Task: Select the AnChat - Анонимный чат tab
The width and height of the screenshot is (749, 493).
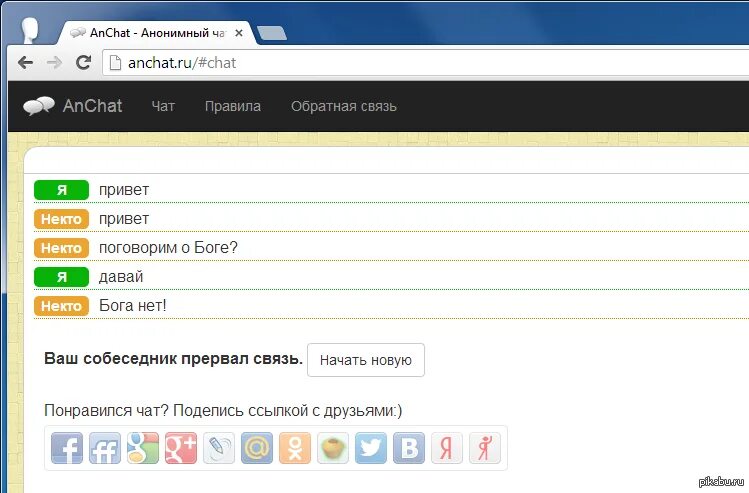Action: pos(158,32)
